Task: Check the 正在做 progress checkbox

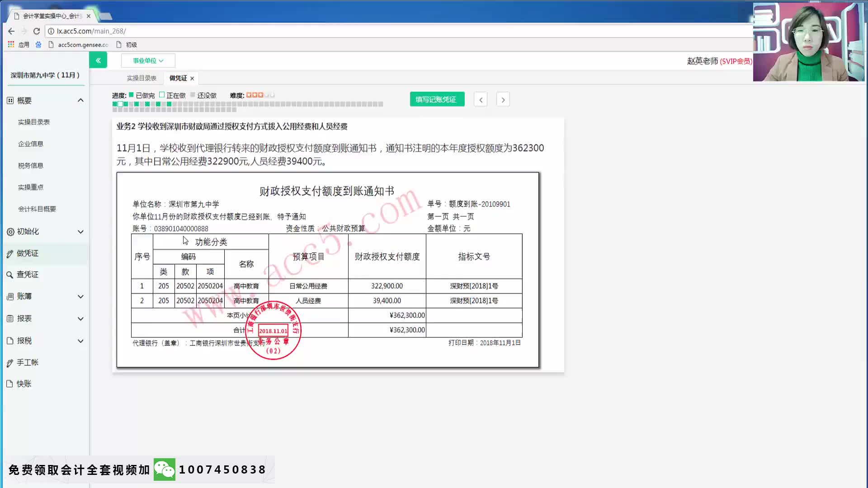Action: click(162, 95)
